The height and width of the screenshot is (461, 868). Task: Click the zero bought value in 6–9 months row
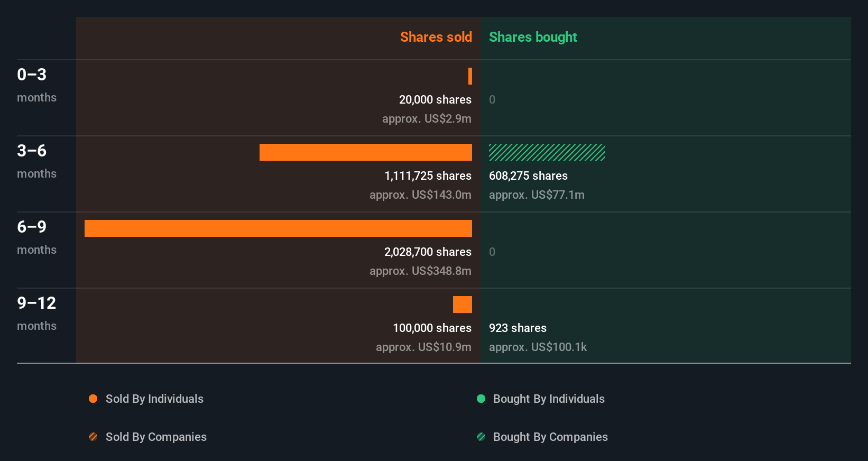[492, 252]
